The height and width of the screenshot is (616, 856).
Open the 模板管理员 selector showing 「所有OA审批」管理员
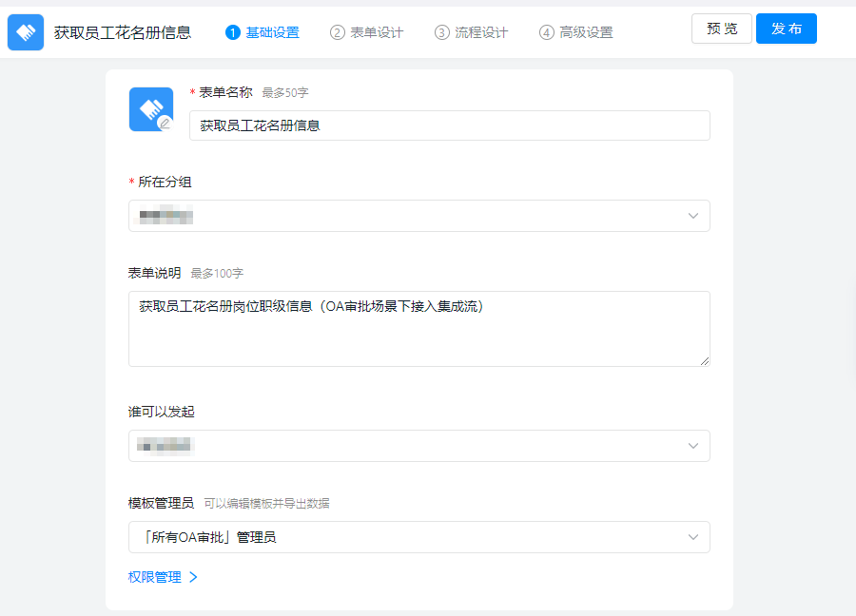(x=419, y=536)
